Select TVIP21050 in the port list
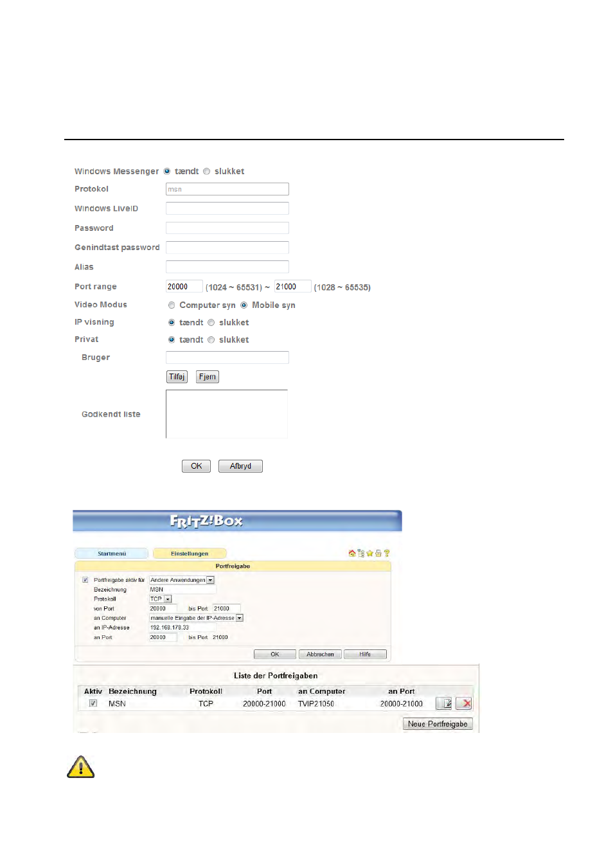This screenshot has height=868, width=613. click(315, 704)
